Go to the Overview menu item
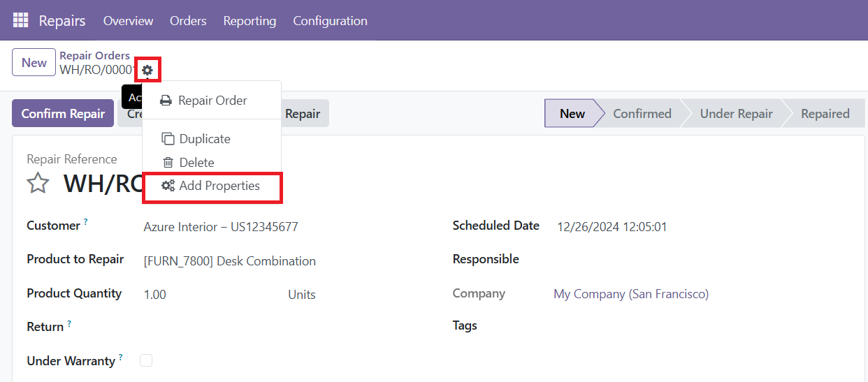Viewport: 868px width, 382px height. [x=128, y=21]
